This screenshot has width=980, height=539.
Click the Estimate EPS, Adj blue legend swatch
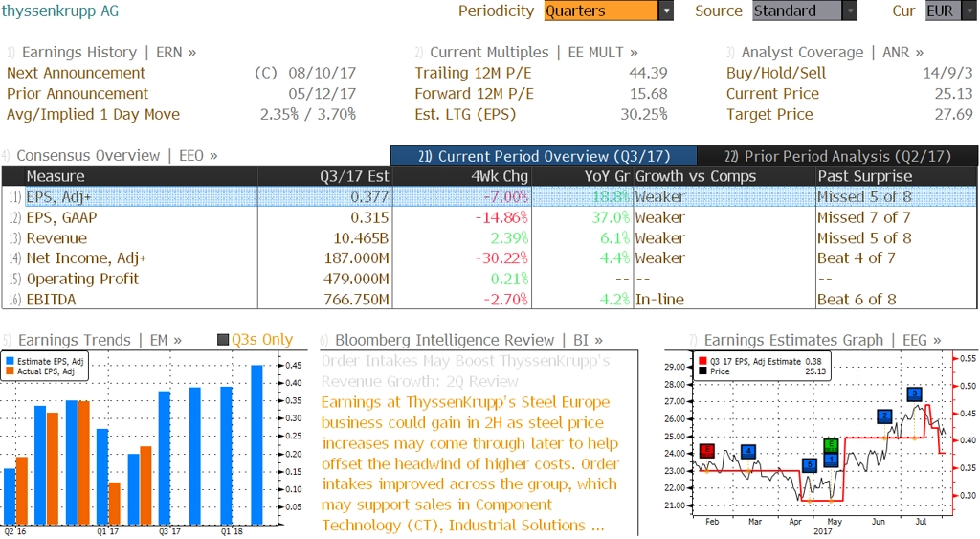click(x=10, y=361)
